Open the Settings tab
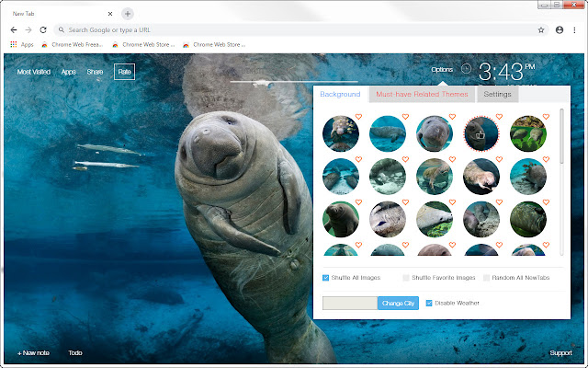This screenshot has width=588, height=368. [x=497, y=94]
